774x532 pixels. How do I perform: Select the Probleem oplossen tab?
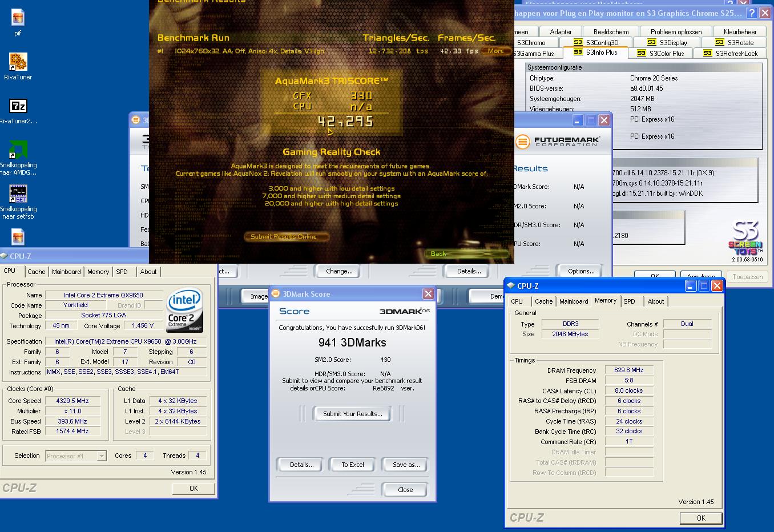(676, 32)
